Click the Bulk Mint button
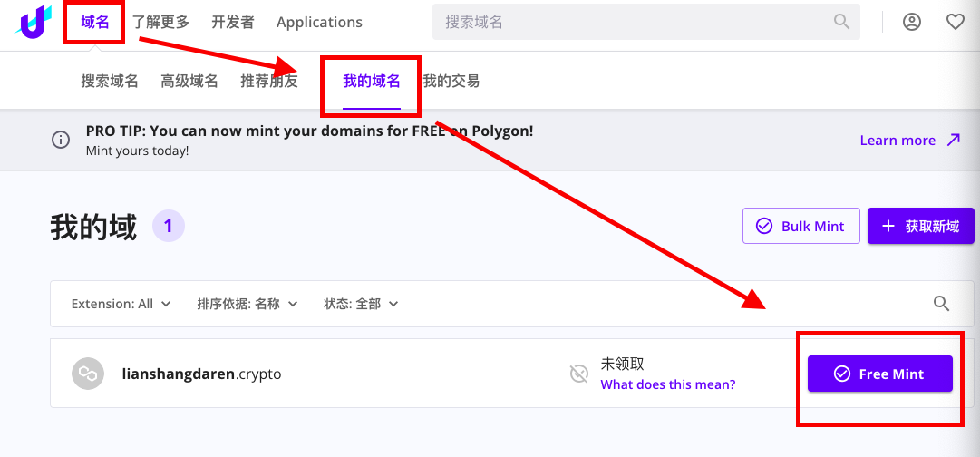 point(801,226)
